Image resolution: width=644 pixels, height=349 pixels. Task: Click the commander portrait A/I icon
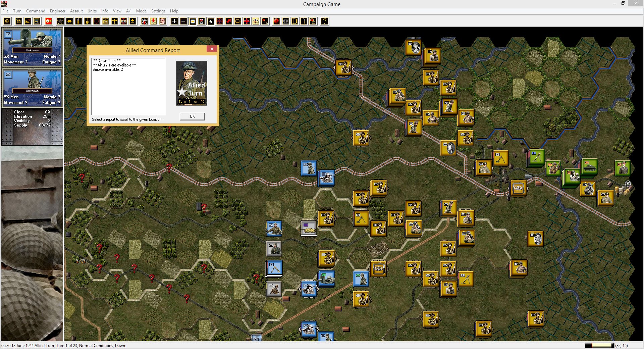click(x=163, y=21)
